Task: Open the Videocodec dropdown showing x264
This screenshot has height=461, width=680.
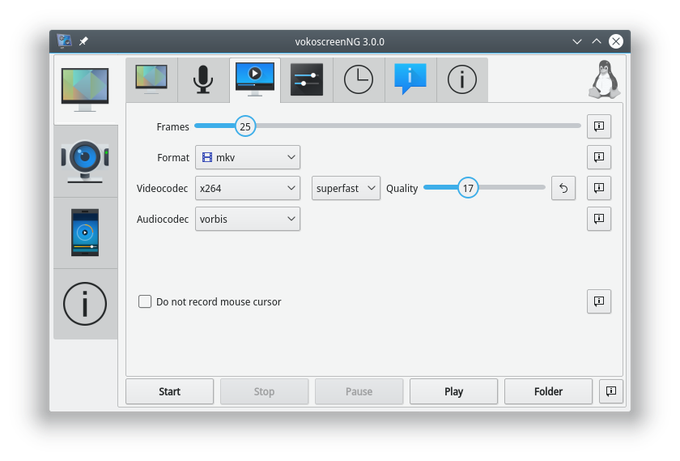Action: pyautogui.click(x=248, y=188)
